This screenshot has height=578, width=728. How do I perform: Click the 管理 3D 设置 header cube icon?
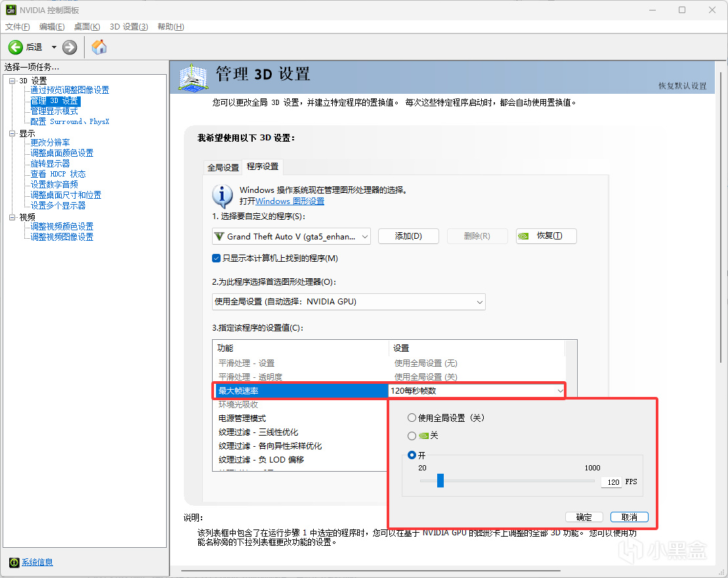tap(193, 77)
